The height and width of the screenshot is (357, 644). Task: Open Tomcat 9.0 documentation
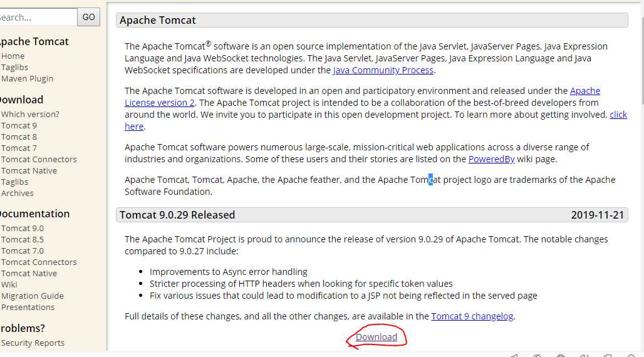pyautogui.click(x=22, y=229)
